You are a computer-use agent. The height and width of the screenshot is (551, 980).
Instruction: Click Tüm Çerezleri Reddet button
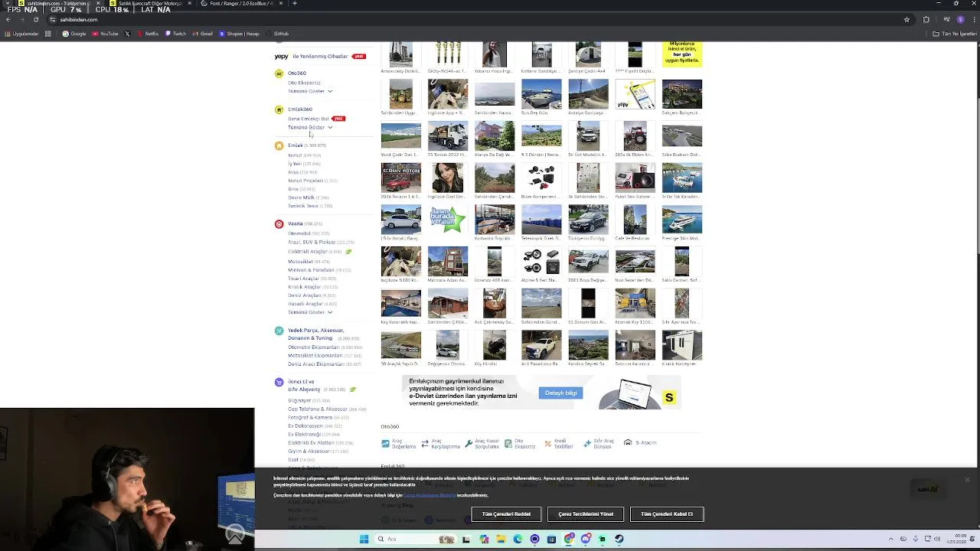506,514
